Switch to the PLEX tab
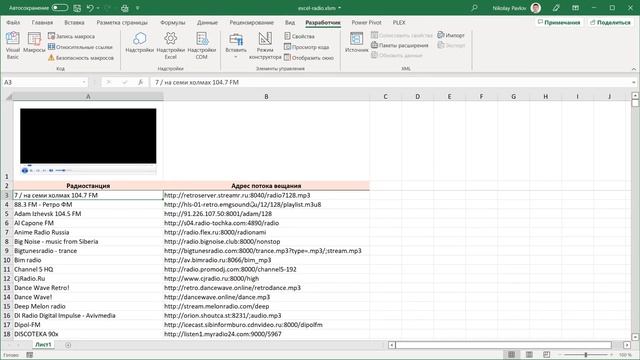Screen dimensions: 640x360 click(399, 22)
